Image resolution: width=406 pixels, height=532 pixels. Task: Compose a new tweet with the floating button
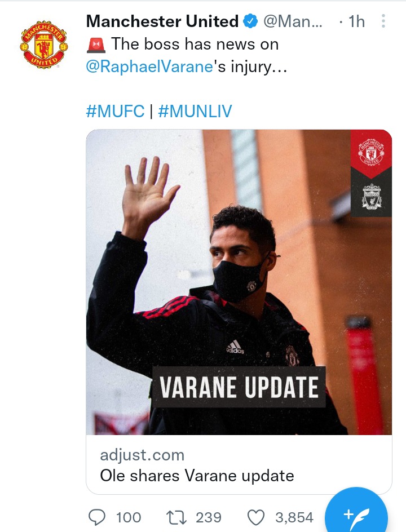[356, 516]
